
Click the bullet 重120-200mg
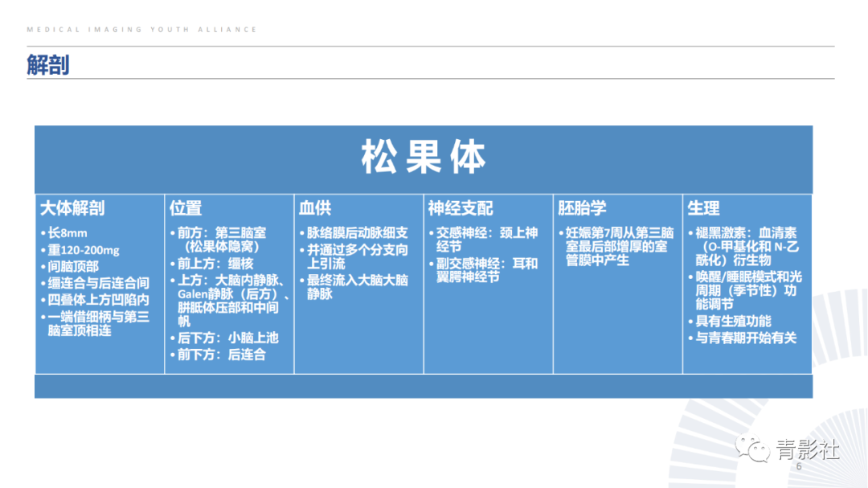(80, 250)
